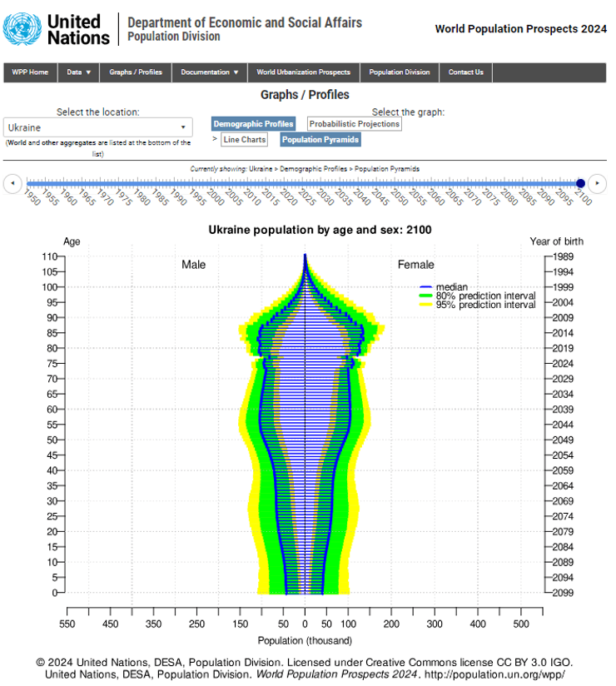Jump to year 2025 on timeline
616x686 pixels.
304,184
